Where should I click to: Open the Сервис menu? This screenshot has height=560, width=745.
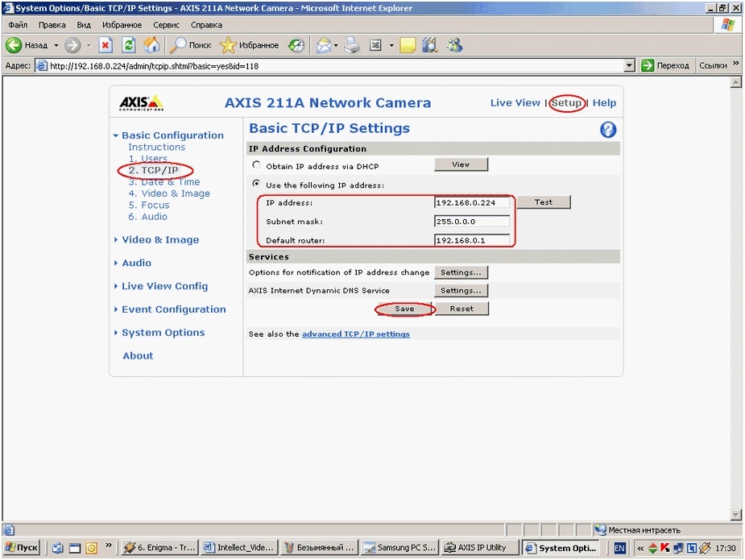tap(166, 25)
